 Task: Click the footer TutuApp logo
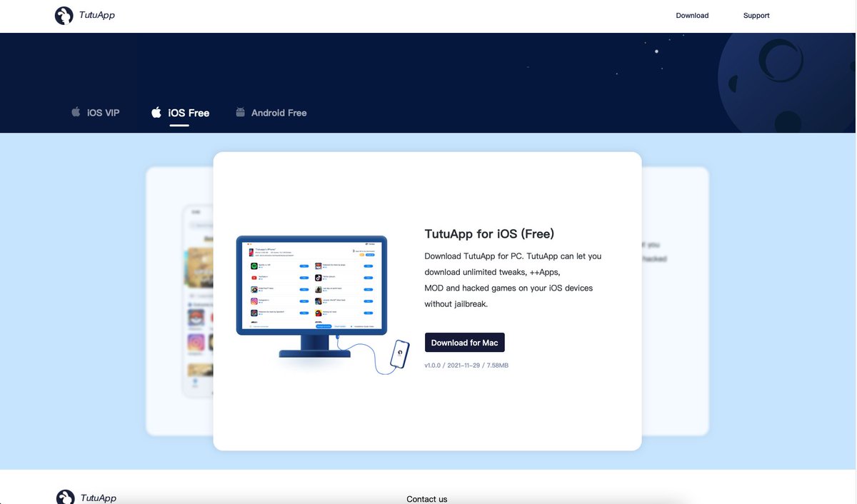65,498
